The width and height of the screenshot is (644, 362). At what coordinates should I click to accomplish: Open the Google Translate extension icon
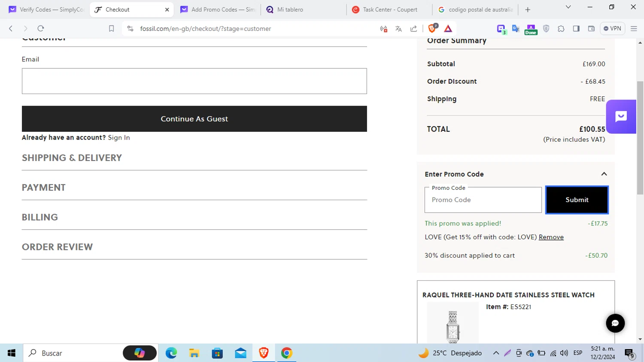click(516, 29)
